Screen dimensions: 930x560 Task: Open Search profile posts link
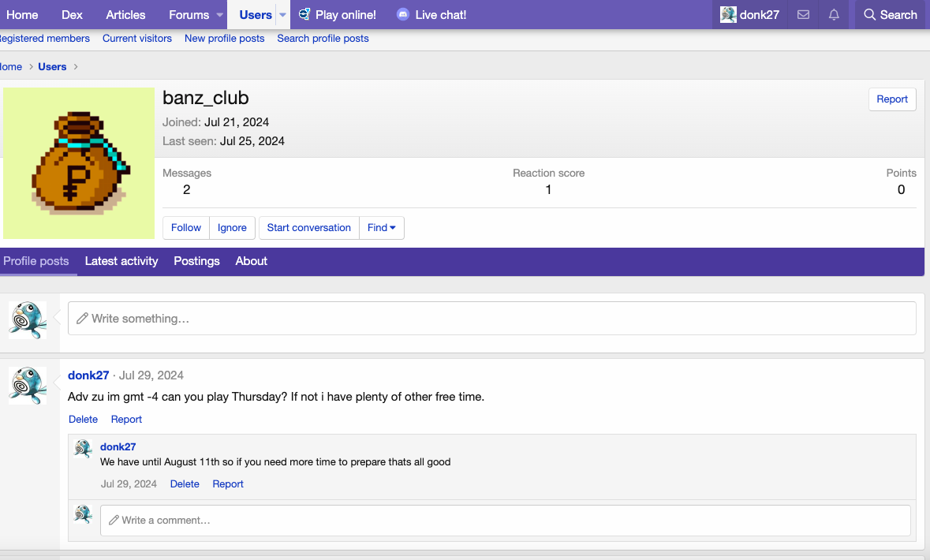pos(323,38)
